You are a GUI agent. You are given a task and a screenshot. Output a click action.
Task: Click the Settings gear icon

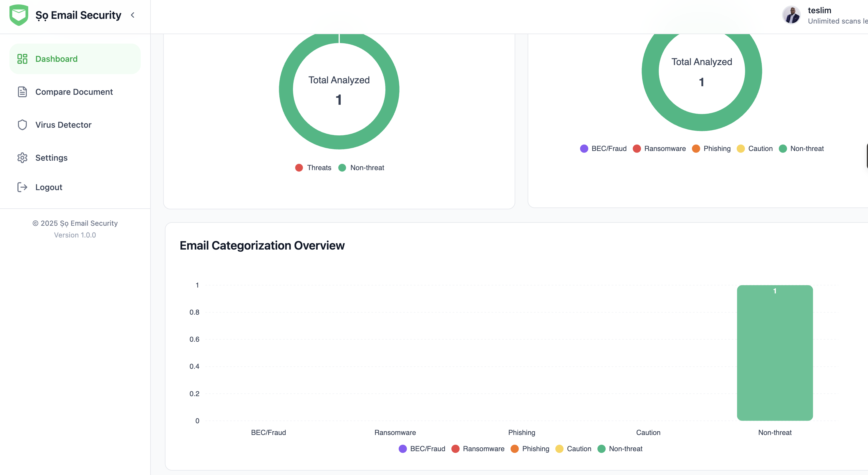(22, 158)
